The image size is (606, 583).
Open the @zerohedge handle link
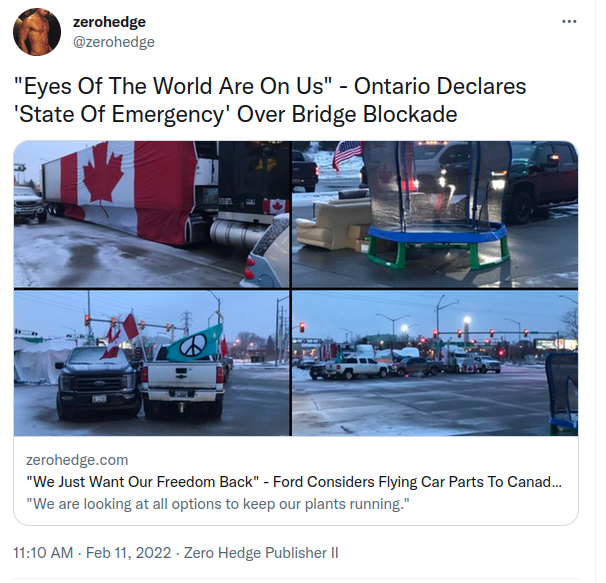[x=114, y=42]
